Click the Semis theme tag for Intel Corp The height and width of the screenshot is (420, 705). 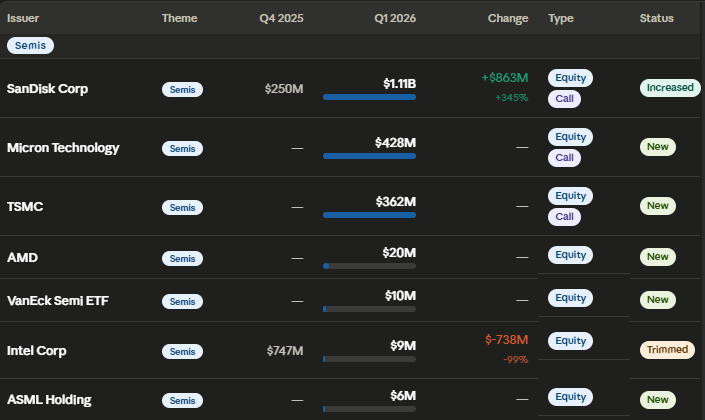pyautogui.click(x=182, y=351)
